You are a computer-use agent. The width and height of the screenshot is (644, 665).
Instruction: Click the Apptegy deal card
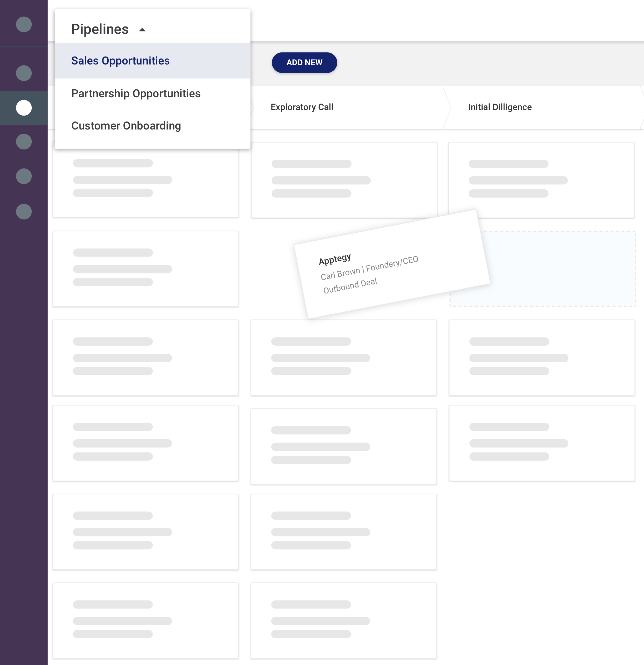coord(392,264)
